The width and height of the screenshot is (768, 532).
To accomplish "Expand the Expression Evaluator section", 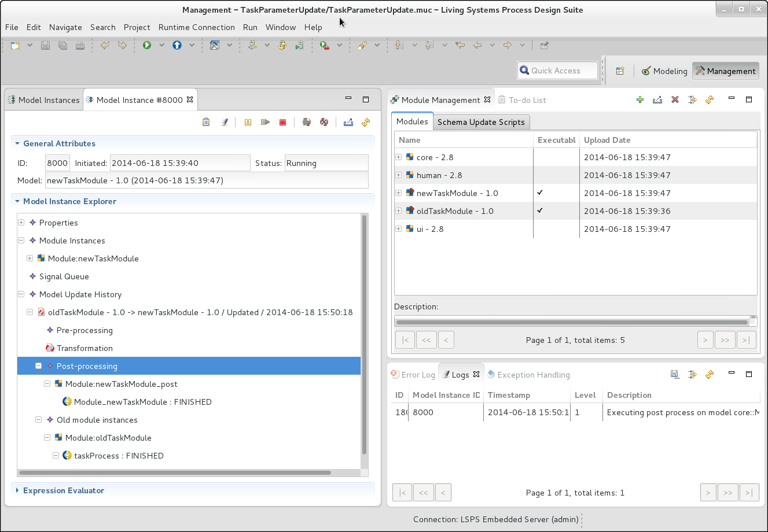I will [18, 490].
